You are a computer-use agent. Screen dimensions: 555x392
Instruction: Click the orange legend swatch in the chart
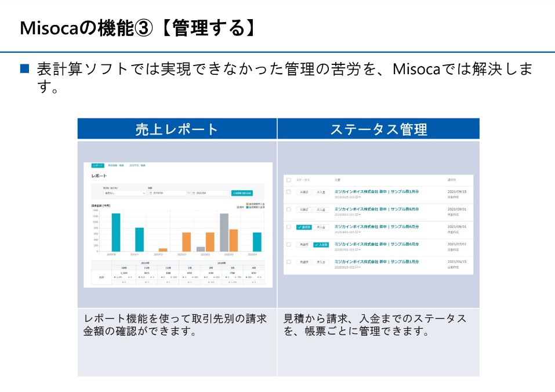pos(248,204)
